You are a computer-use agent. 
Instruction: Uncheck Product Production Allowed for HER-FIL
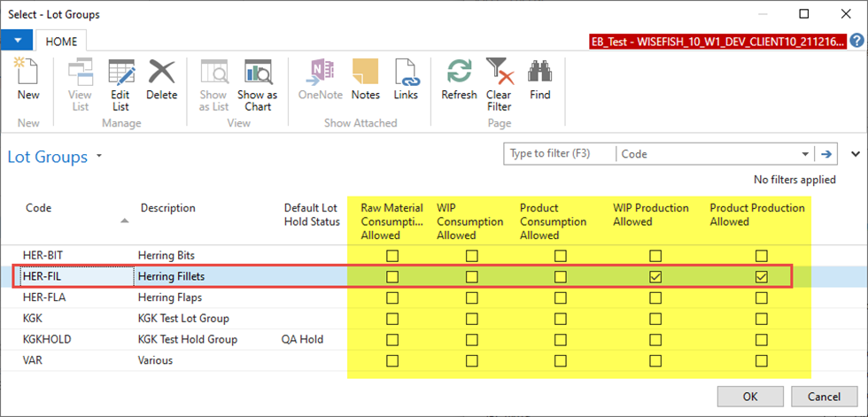(761, 277)
